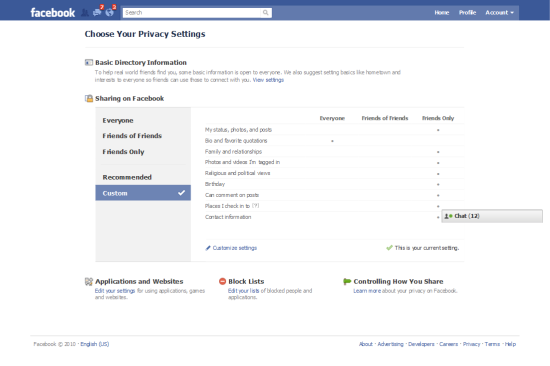
Task: Click the "Bio and favorite quotations" row
Action: click(x=334, y=141)
